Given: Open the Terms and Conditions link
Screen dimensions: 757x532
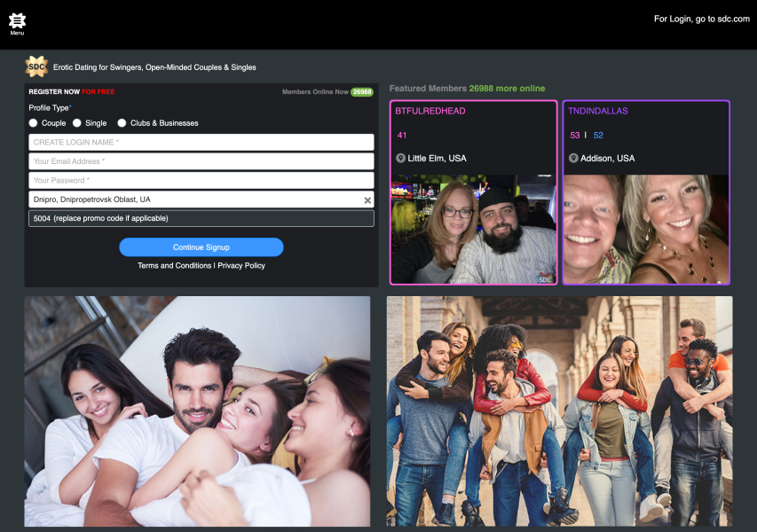Looking at the screenshot, I should (174, 266).
